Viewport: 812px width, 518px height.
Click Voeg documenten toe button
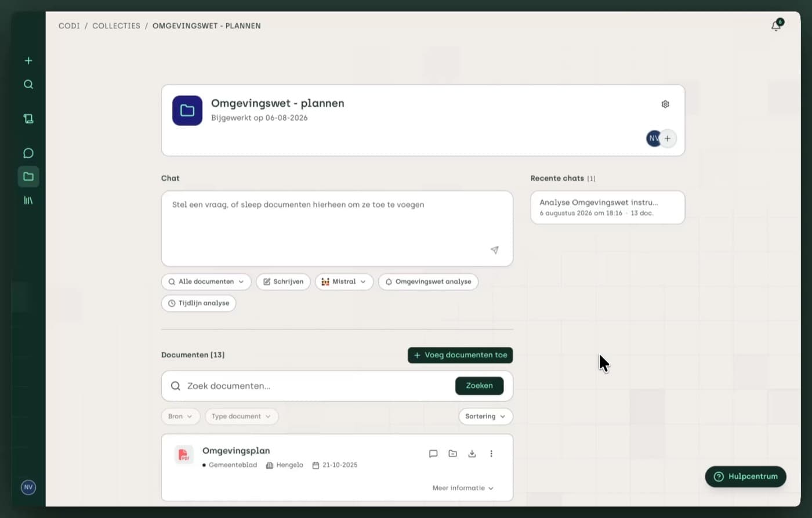tap(460, 355)
